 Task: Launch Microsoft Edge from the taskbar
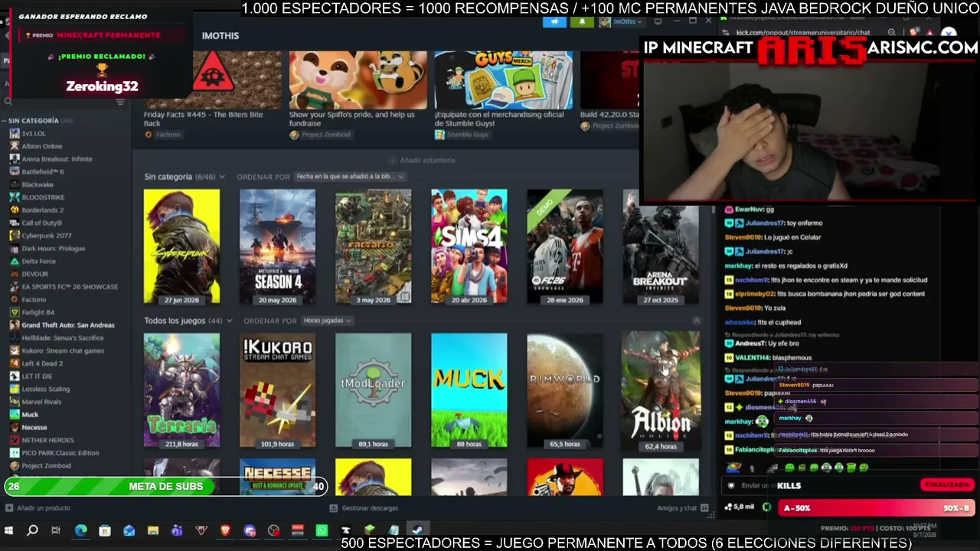click(80, 530)
